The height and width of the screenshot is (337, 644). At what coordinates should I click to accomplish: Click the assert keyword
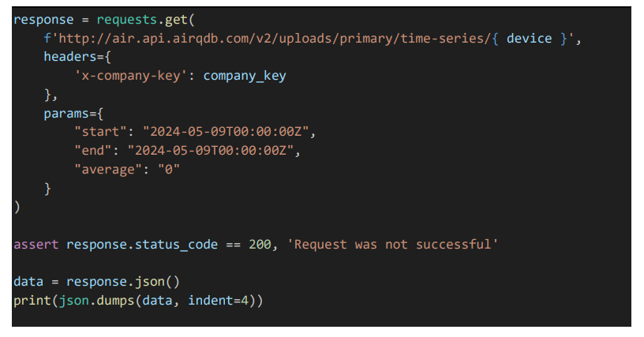[x=36, y=245]
